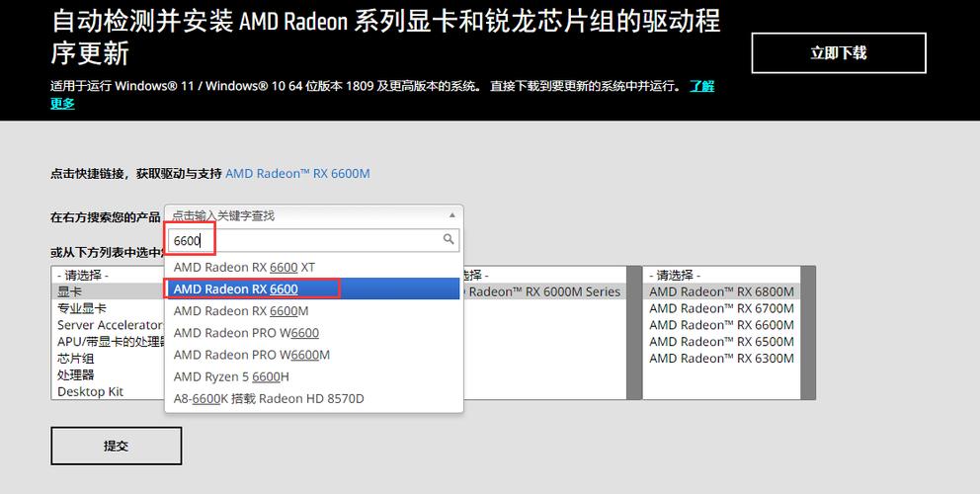Click the 立即下载 download button

[x=838, y=53]
